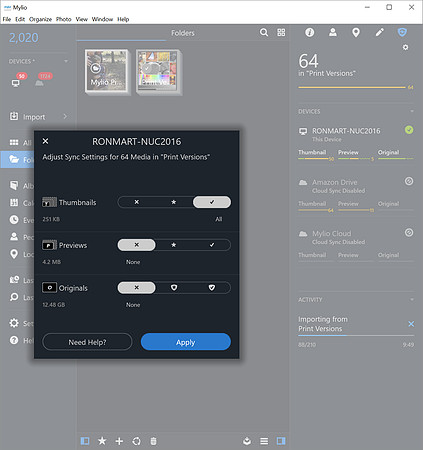The height and width of the screenshot is (450, 423).
Task: Open the map location pin panel
Action: click(356, 33)
